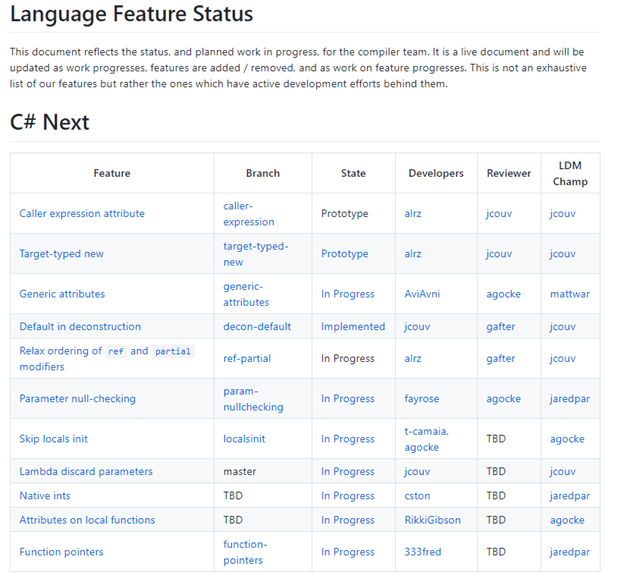Screen dimensions: 624x585
Task: Click the In Progress state for Generic attributes
Action: tap(348, 294)
